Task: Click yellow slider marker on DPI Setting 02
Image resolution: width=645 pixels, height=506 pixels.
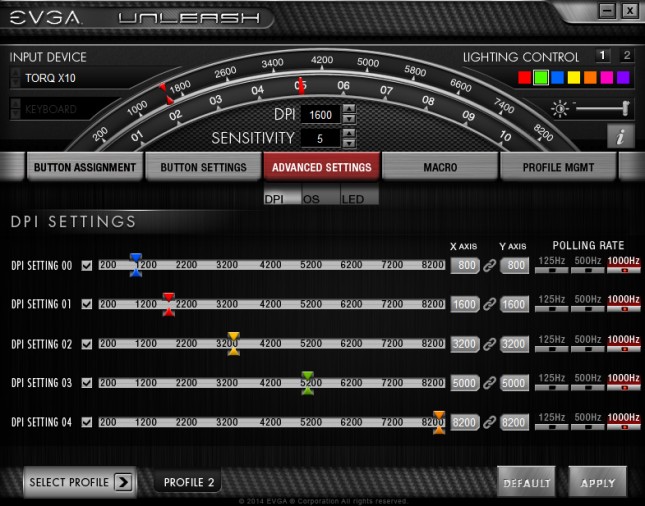Action: click(x=234, y=344)
